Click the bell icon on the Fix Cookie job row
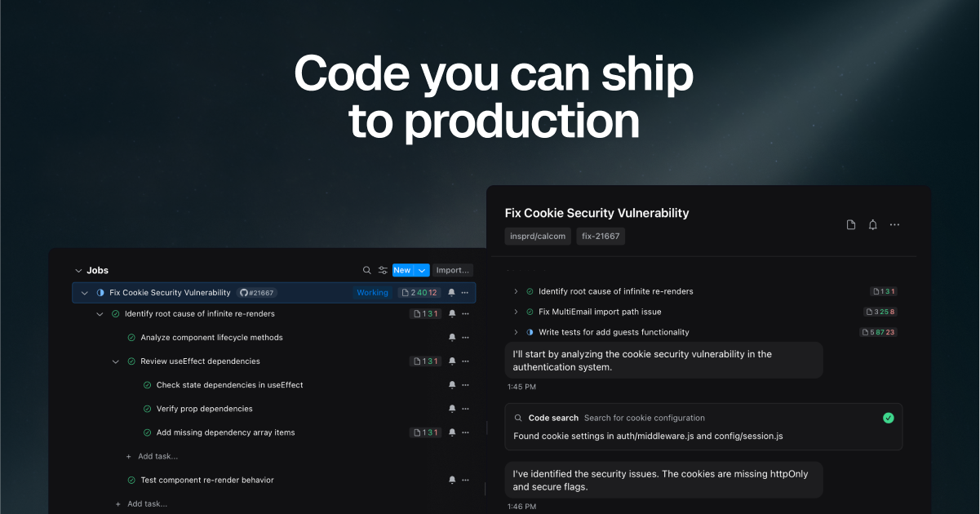 tap(451, 292)
